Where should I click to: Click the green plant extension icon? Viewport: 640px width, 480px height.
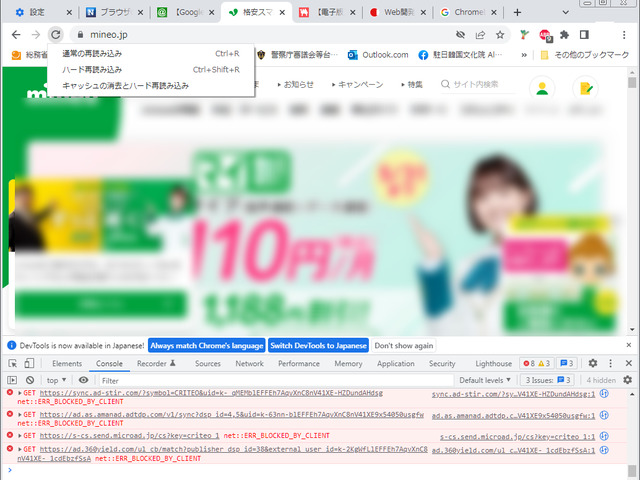[x=524, y=35]
